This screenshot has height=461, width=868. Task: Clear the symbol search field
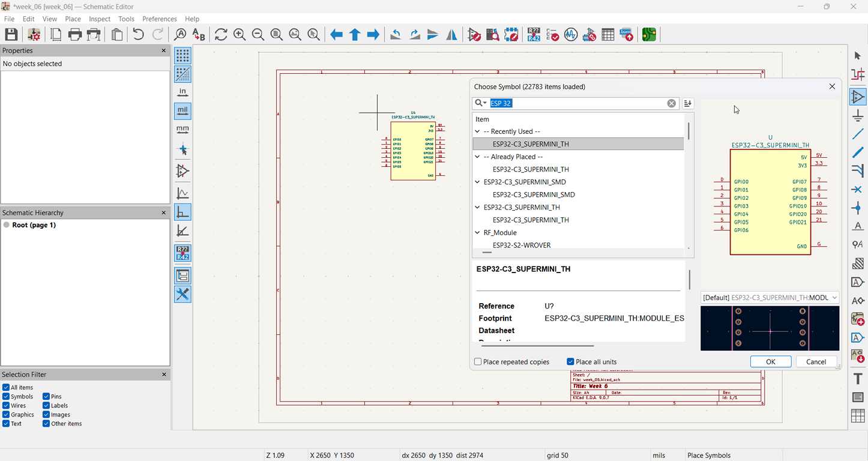[672, 103]
